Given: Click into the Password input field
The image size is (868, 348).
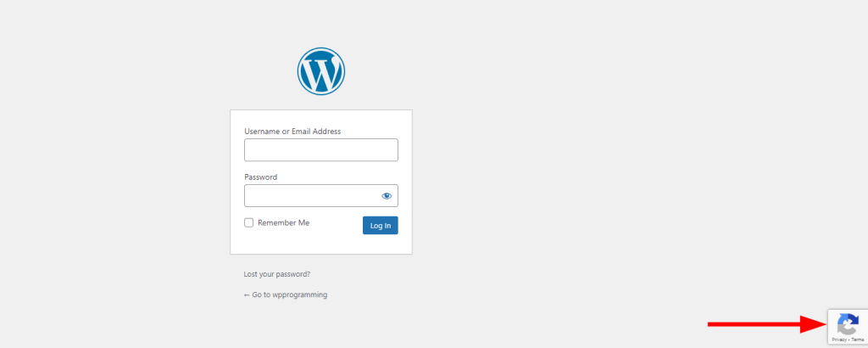Looking at the screenshot, I should click(x=310, y=196).
